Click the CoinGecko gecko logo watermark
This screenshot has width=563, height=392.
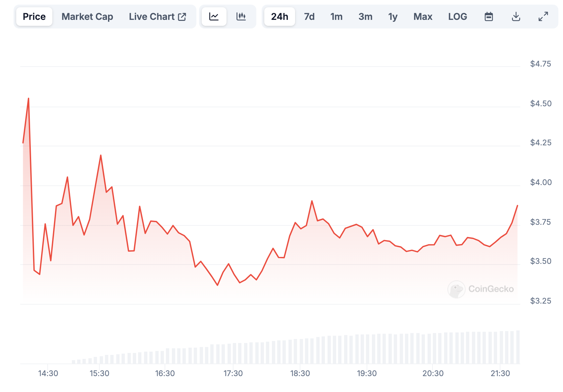tap(456, 289)
